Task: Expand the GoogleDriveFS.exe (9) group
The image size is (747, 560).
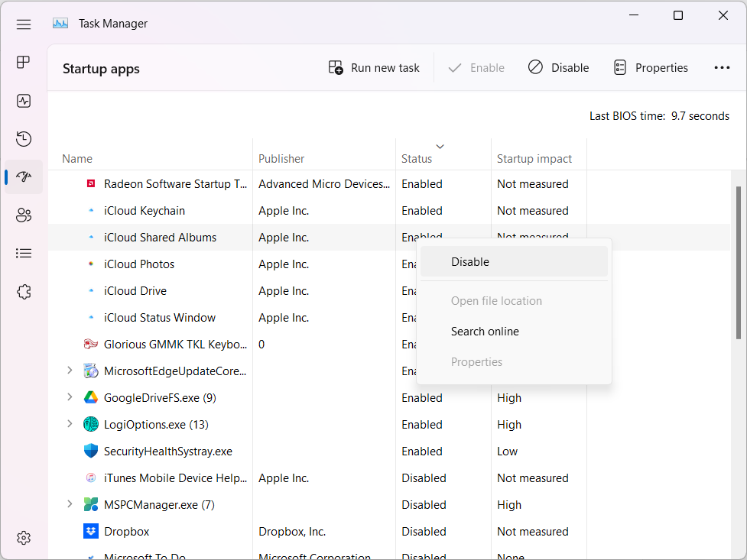Action: (x=70, y=397)
